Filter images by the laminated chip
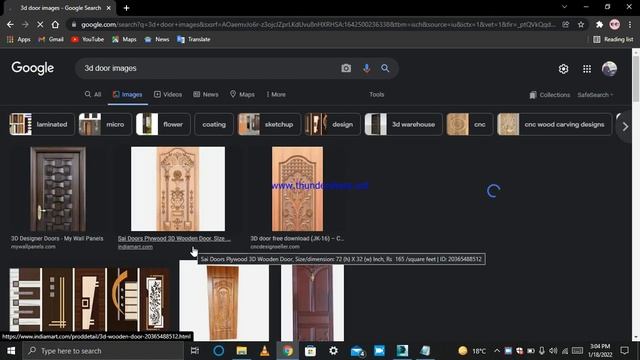The width and height of the screenshot is (640, 360). [42, 124]
